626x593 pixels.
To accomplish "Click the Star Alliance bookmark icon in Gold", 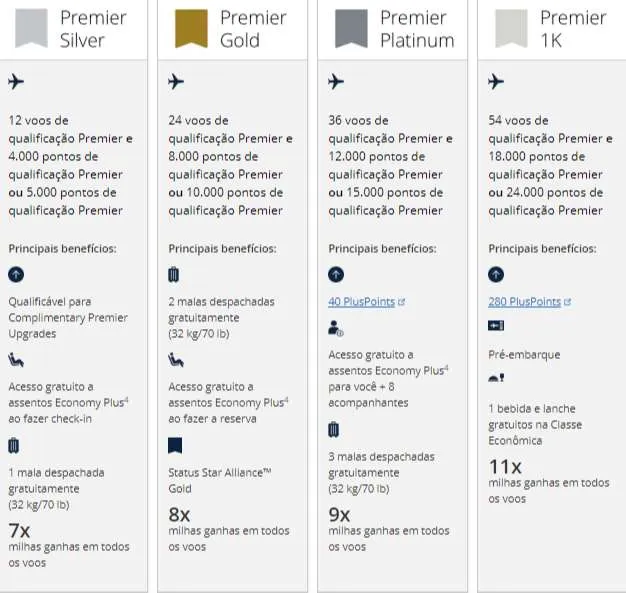I will pos(175,445).
